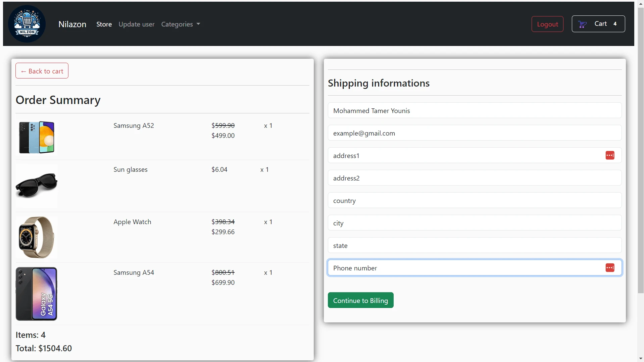Go to the Store page
Viewport: 644px width, 362px height.
(104, 24)
